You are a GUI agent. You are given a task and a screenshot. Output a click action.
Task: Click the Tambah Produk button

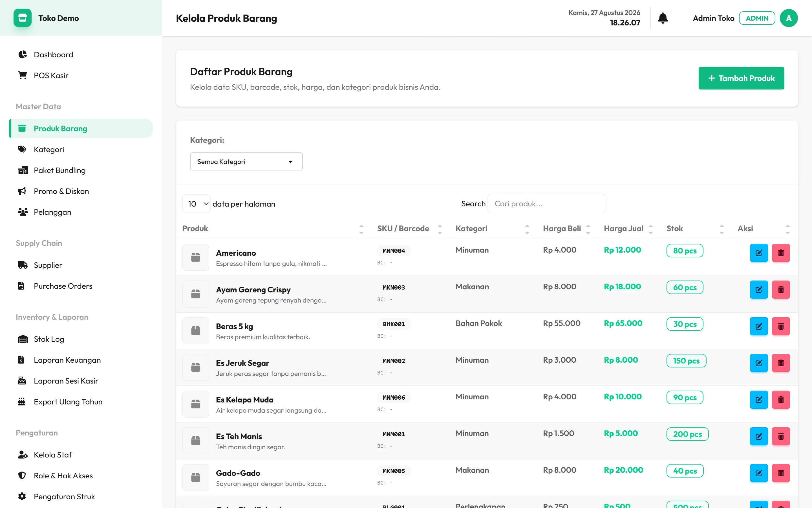point(741,78)
